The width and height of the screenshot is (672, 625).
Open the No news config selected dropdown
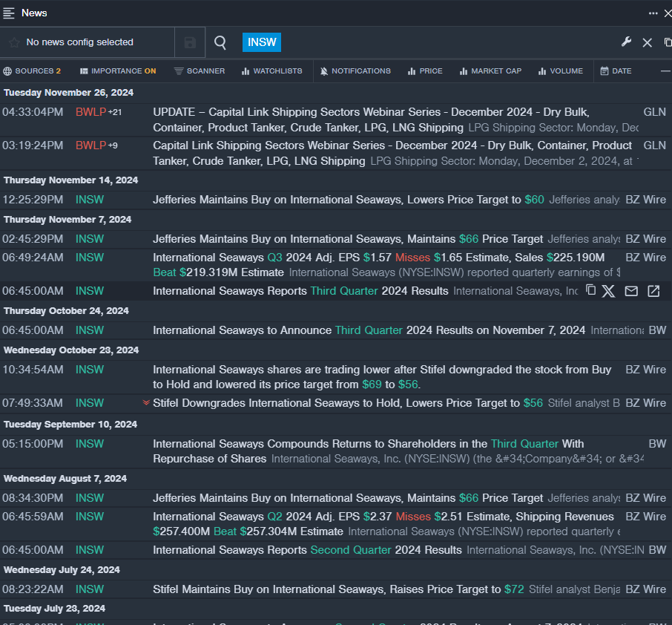pyautogui.click(x=80, y=42)
